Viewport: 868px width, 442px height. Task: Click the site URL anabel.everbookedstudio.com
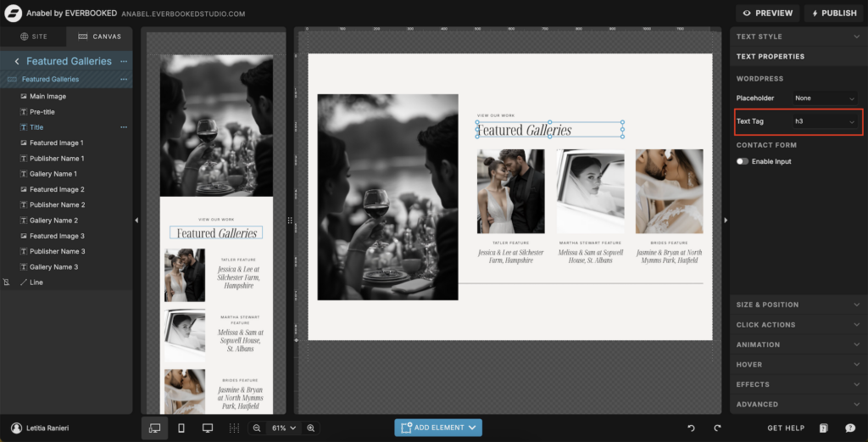click(183, 14)
